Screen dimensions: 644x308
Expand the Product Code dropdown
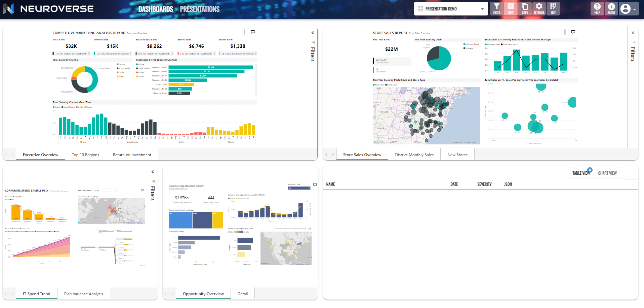click(x=299, y=188)
